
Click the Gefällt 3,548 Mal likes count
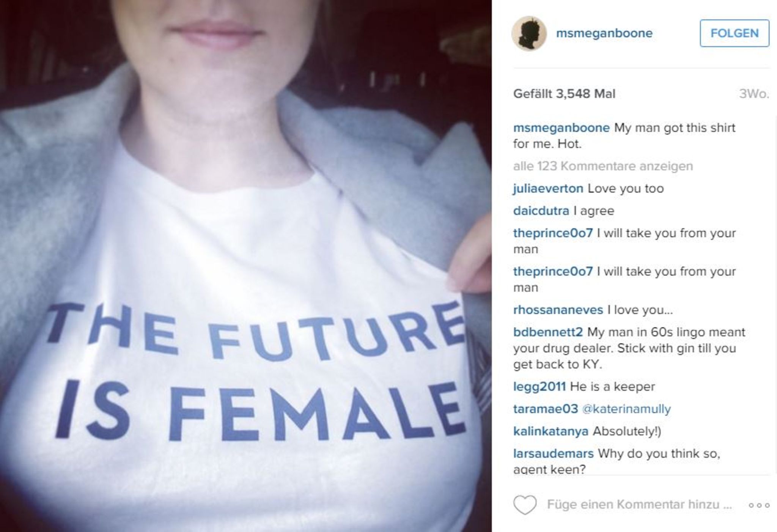pyautogui.click(x=564, y=94)
